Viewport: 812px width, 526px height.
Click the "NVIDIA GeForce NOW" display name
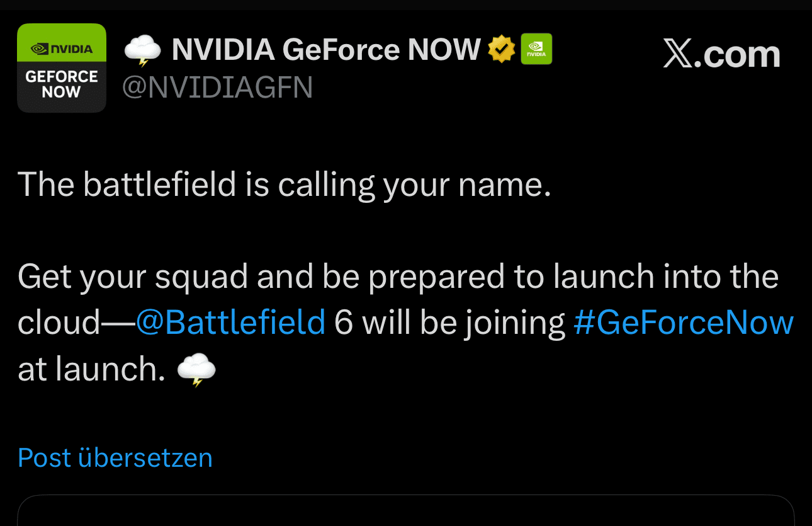pos(326,50)
